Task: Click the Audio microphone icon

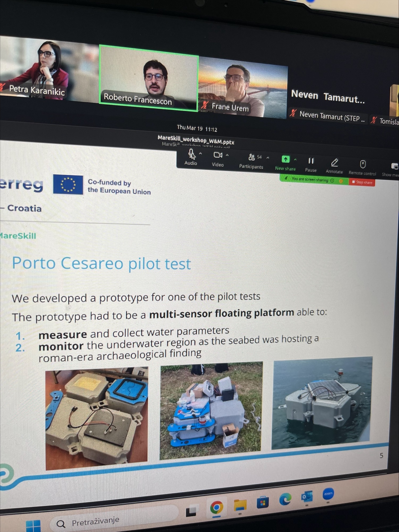Action: coord(191,154)
